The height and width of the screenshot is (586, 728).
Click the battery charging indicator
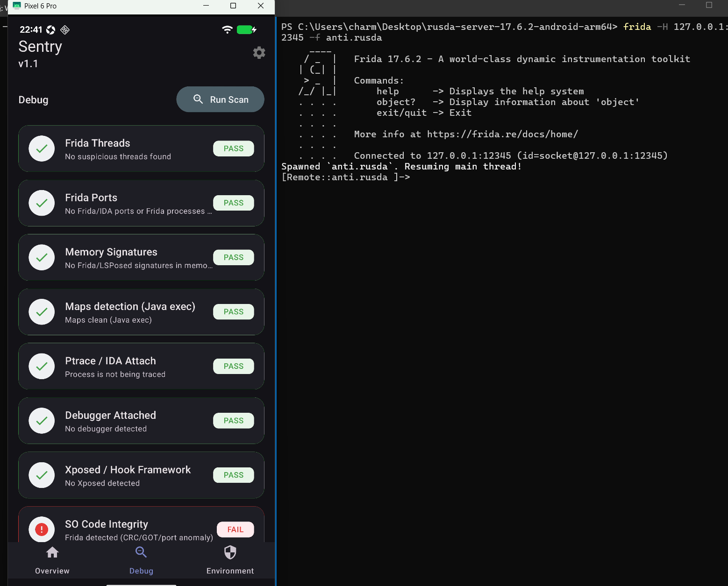247,29
